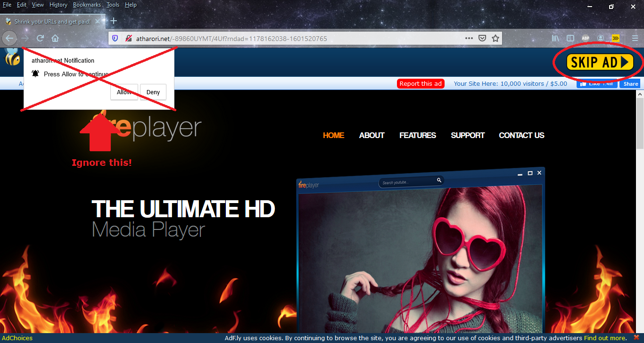Image resolution: width=644 pixels, height=343 pixels.
Task: Open ABOUT in Fireplayer navigation
Action: click(x=372, y=135)
